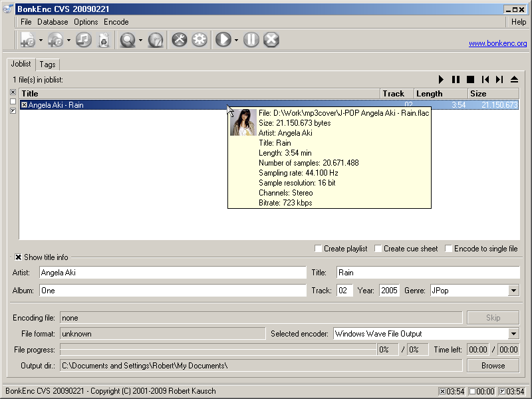Click the album cover thumbnail in tooltip
Image resolution: width=532 pixels, height=399 pixels.
243,122
